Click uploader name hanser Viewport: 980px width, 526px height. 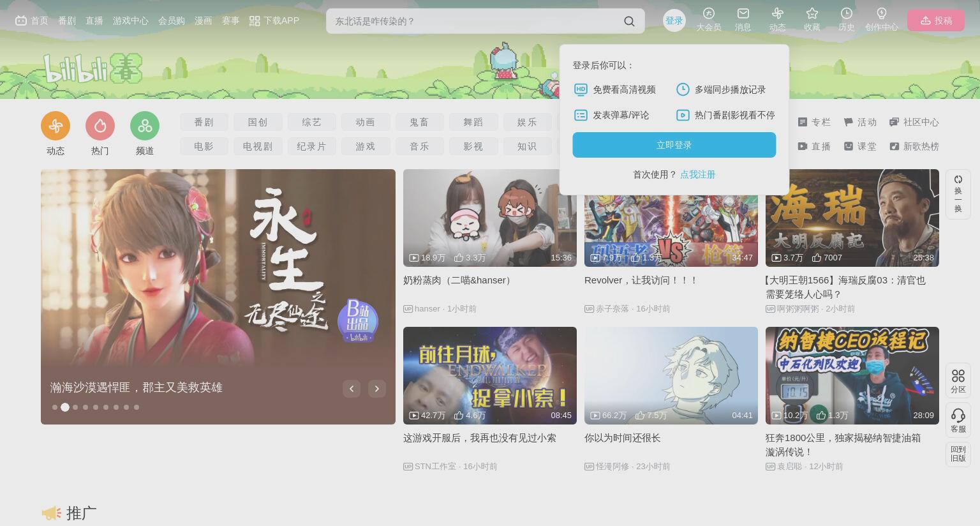427,309
